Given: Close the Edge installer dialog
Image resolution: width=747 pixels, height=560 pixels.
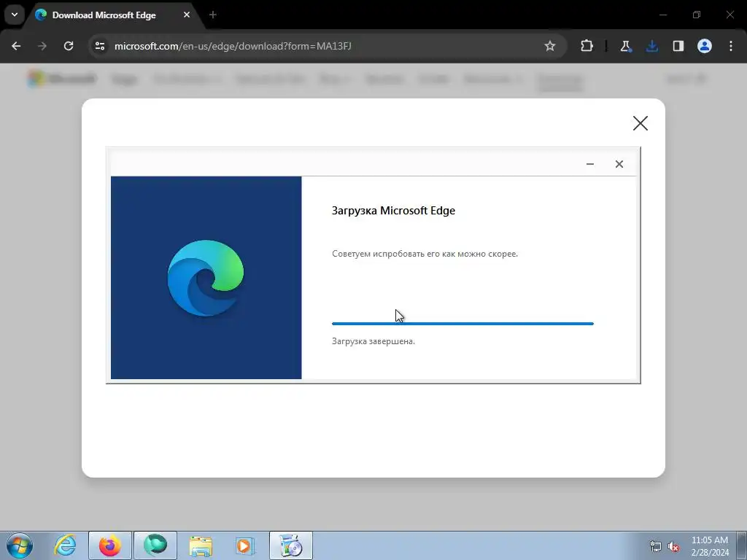Looking at the screenshot, I should point(619,164).
